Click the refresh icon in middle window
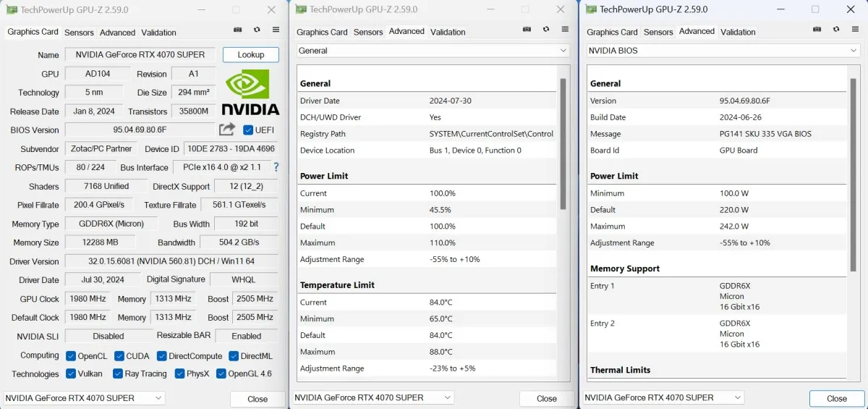The height and width of the screenshot is (409, 868). [x=545, y=30]
